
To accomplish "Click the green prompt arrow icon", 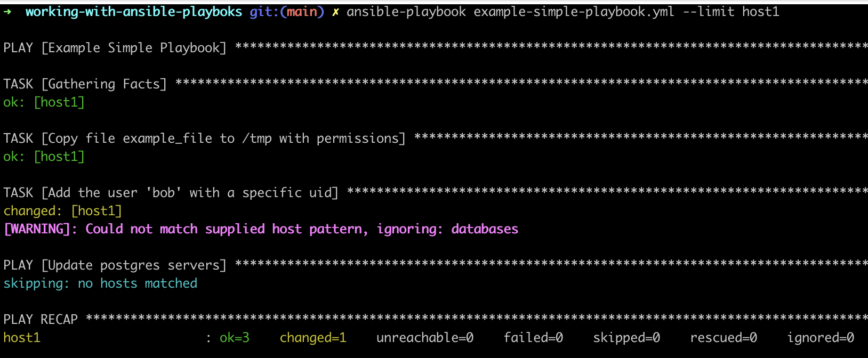I will pos(7,12).
